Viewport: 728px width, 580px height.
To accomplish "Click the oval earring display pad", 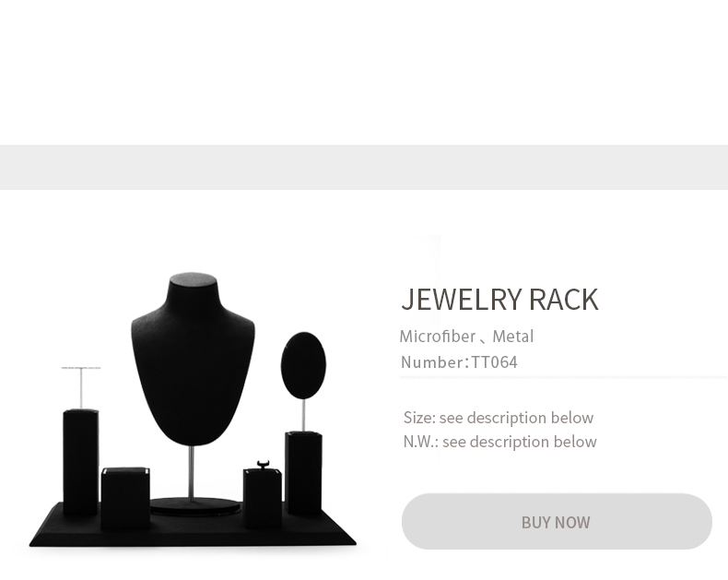I will pyautogui.click(x=303, y=364).
